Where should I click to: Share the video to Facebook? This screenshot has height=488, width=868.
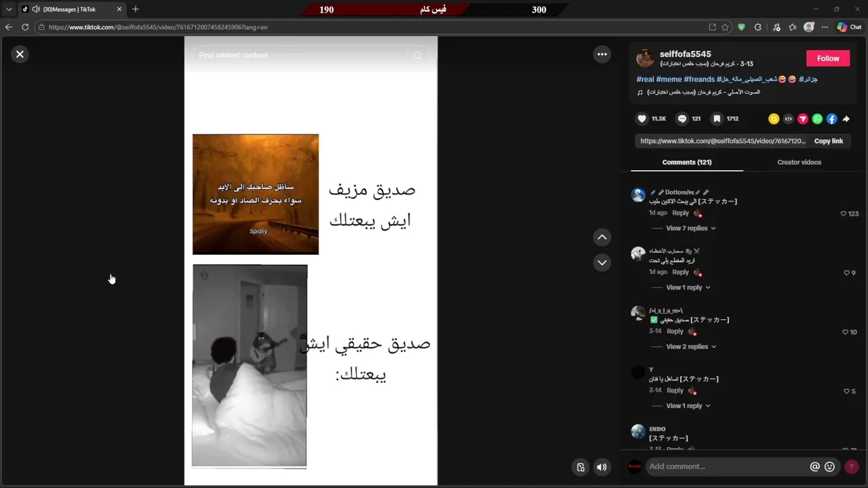tap(831, 119)
